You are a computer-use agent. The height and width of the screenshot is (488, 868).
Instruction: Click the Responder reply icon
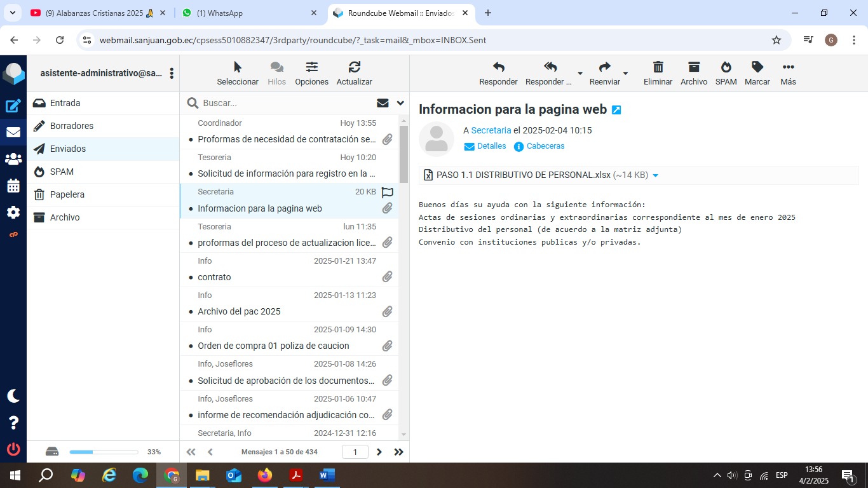tap(498, 74)
